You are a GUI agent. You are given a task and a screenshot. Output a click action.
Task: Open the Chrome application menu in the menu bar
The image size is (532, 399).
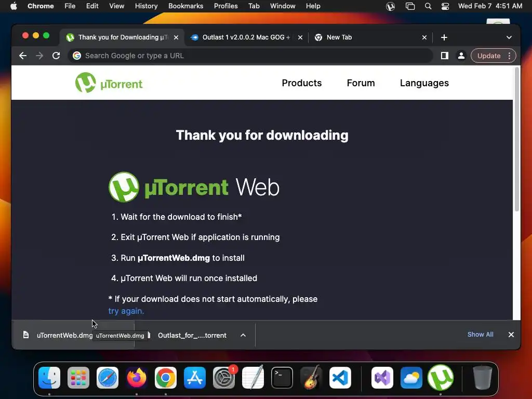pos(41,6)
